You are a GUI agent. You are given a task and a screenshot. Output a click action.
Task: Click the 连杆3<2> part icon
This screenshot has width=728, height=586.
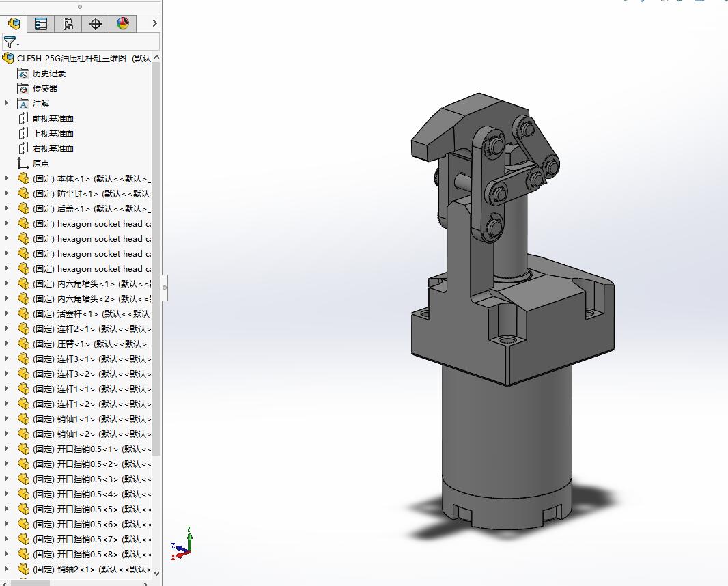(x=23, y=374)
